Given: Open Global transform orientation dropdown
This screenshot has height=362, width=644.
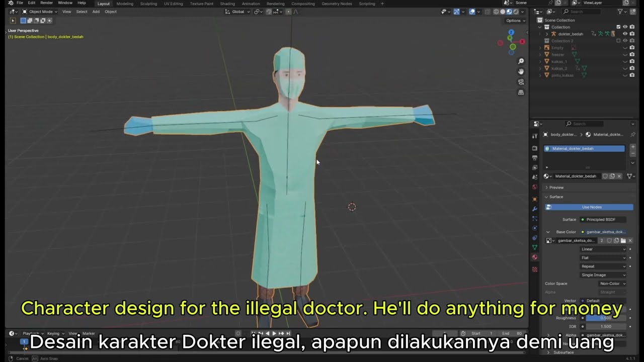Looking at the screenshot, I should [237, 12].
